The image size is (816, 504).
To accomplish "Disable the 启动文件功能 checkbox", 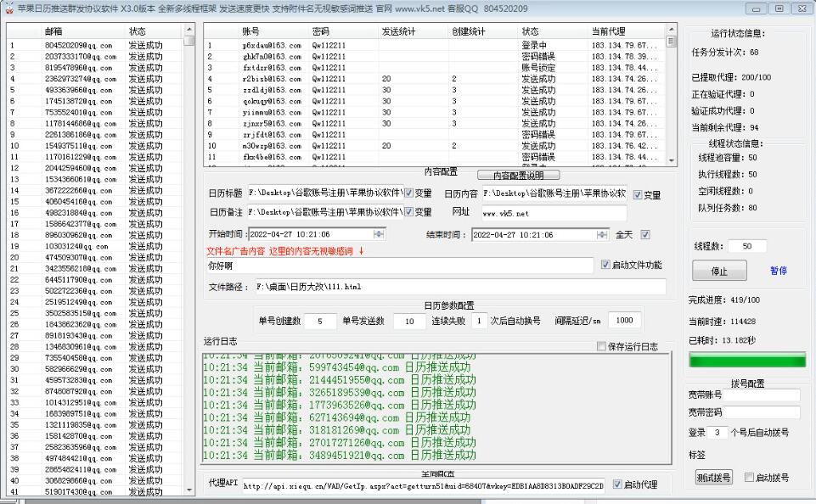I will click(605, 265).
